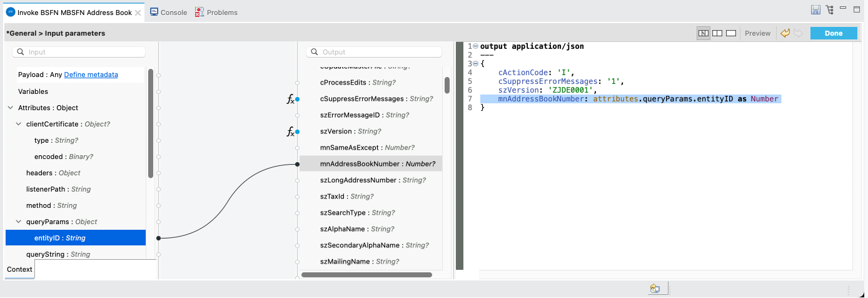Click the grayed-out redo arrow icon
Viewport: 868px width, 298px height.
pos(798,33)
